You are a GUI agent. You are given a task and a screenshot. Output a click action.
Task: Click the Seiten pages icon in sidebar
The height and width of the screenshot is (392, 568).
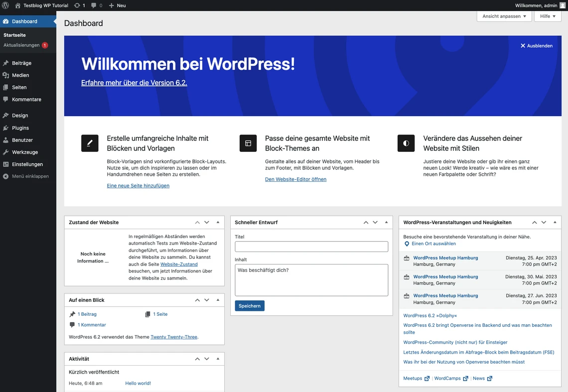pyautogui.click(x=5, y=87)
